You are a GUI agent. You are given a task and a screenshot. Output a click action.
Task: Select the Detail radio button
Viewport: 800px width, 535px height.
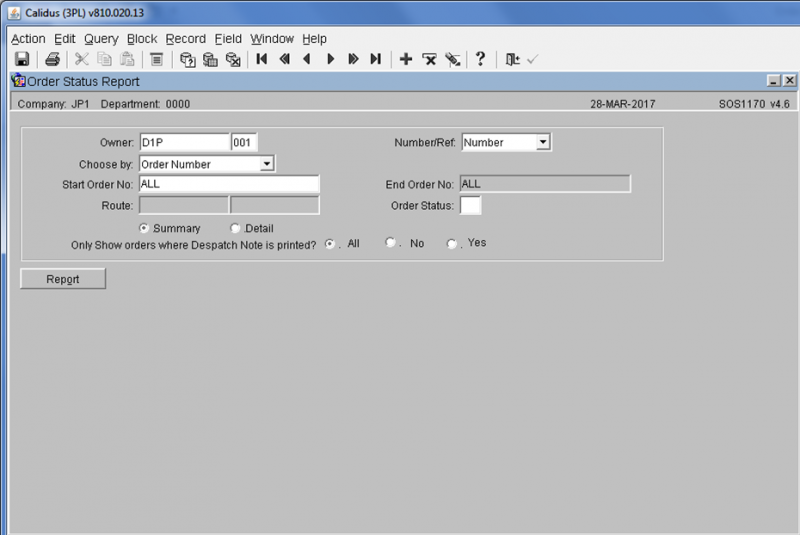[x=235, y=228]
